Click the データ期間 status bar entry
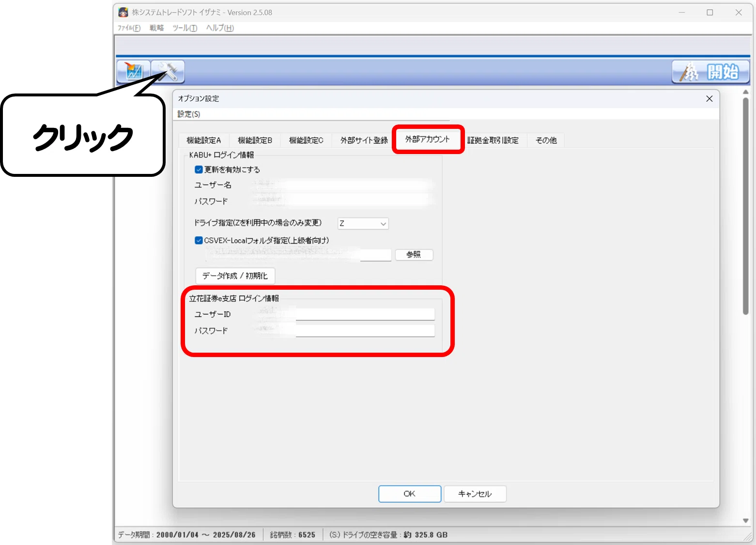The width and height of the screenshot is (756, 545). point(187,535)
